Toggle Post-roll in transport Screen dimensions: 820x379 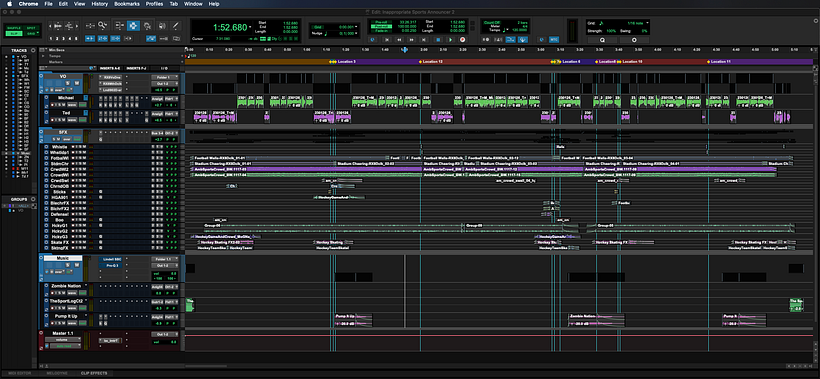pyautogui.click(x=381, y=26)
